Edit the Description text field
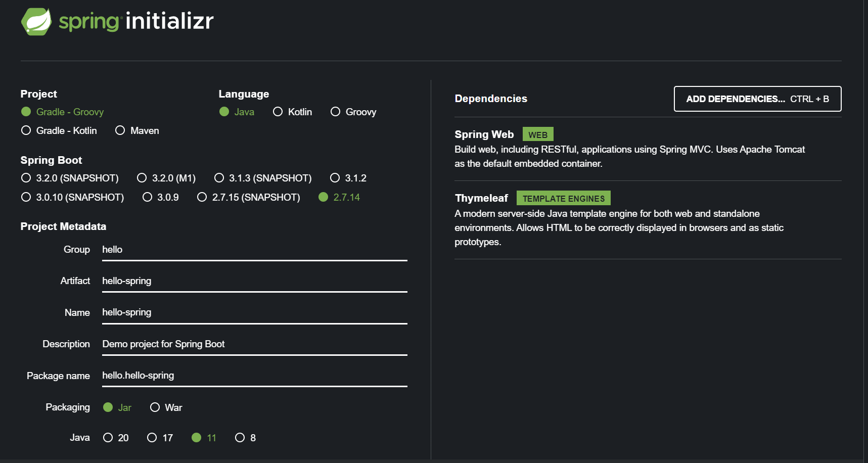868x463 pixels. coord(255,344)
